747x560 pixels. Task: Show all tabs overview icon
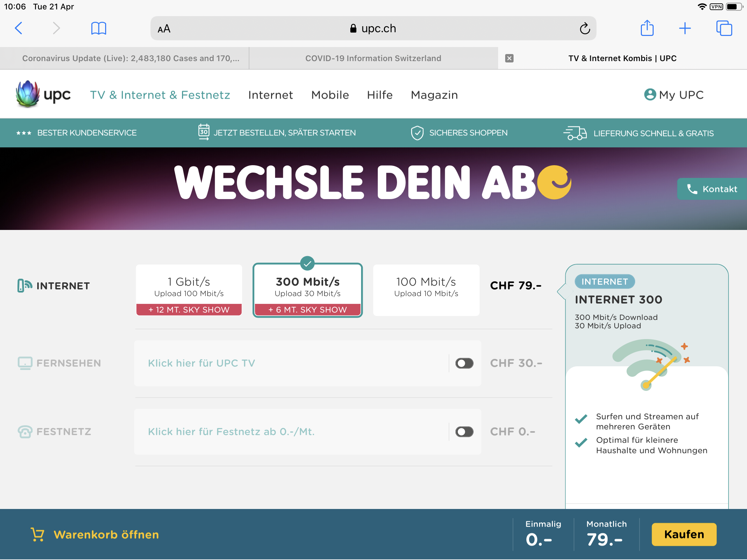[x=724, y=28]
